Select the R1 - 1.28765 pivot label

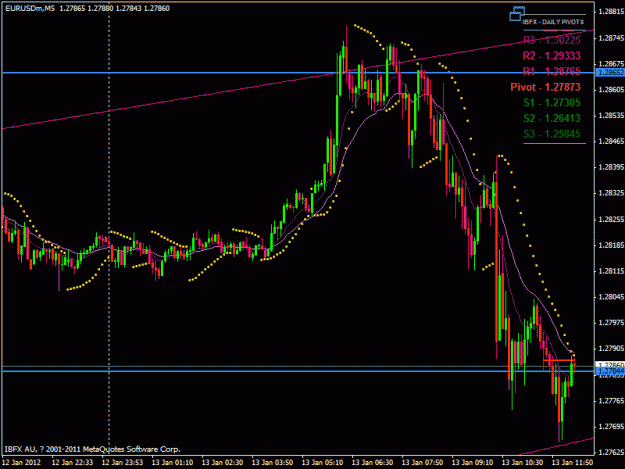(x=552, y=71)
